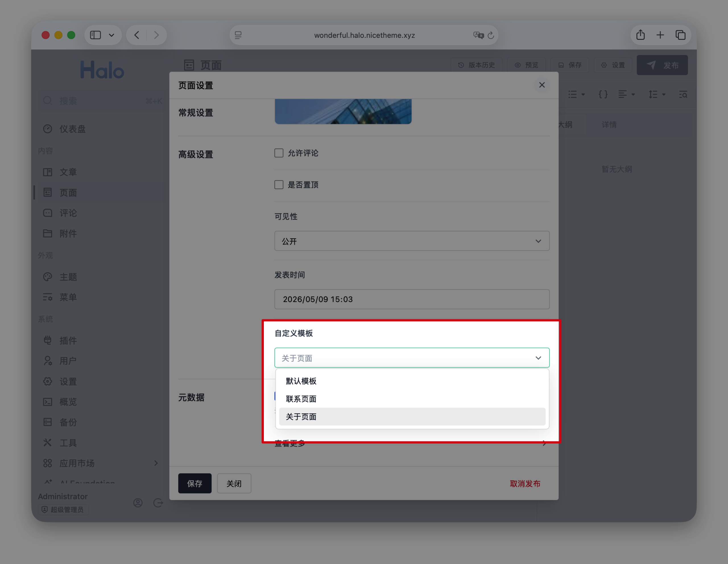Image resolution: width=728 pixels, height=564 pixels.
Task: Go to 用户 in the sidebar
Action: [102, 361]
